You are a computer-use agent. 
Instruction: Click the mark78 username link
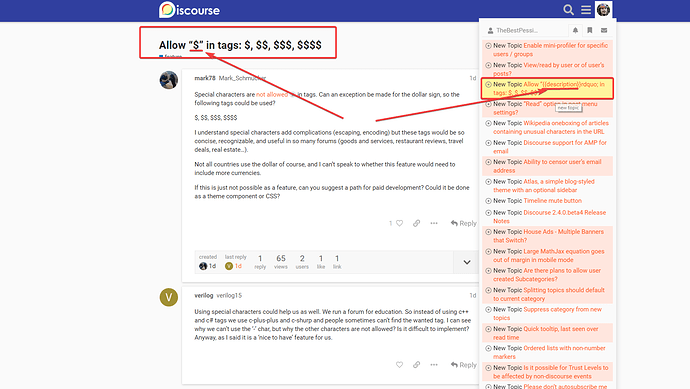pos(205,78)
